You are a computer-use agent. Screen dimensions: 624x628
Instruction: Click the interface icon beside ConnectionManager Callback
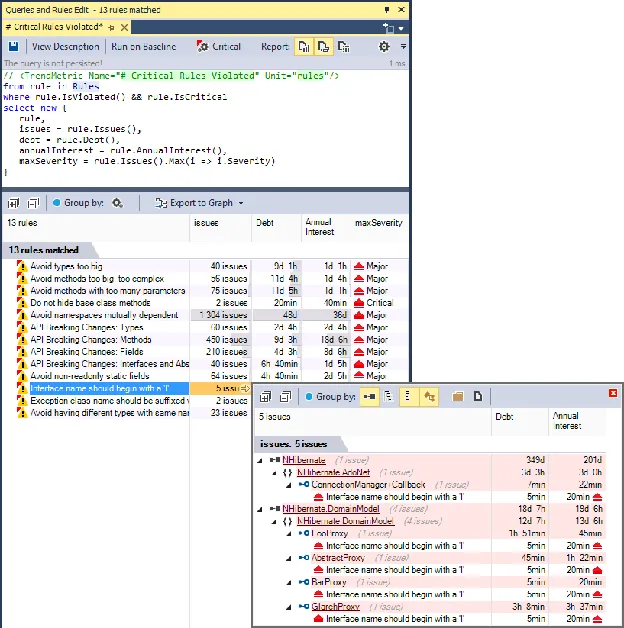pyautogui.click(x=304, y=485)
